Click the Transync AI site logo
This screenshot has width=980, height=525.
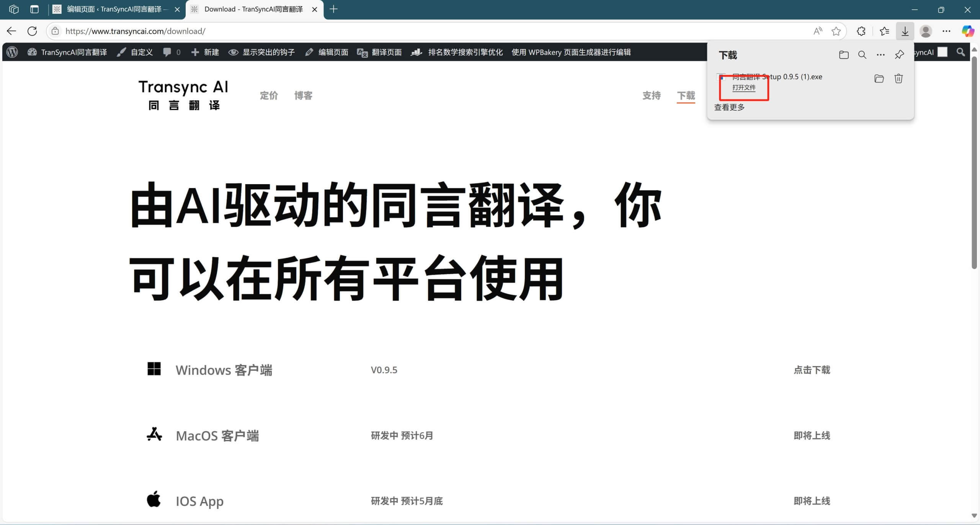[x=183, y=95]
